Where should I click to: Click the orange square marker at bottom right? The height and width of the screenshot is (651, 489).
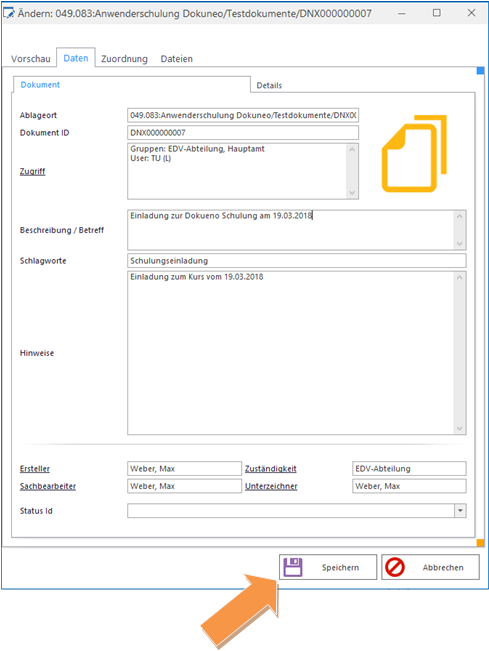click(x=480, y=543)
